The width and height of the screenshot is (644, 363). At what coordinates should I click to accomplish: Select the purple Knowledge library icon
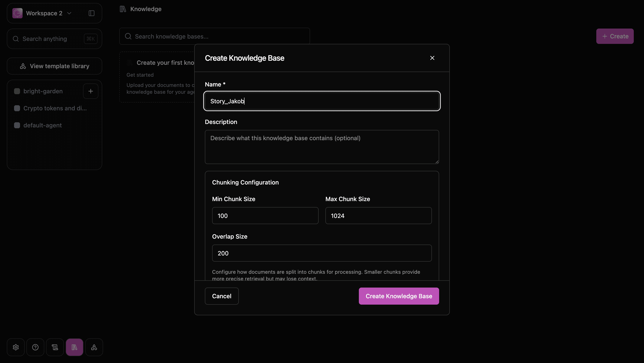coord(75,347)
